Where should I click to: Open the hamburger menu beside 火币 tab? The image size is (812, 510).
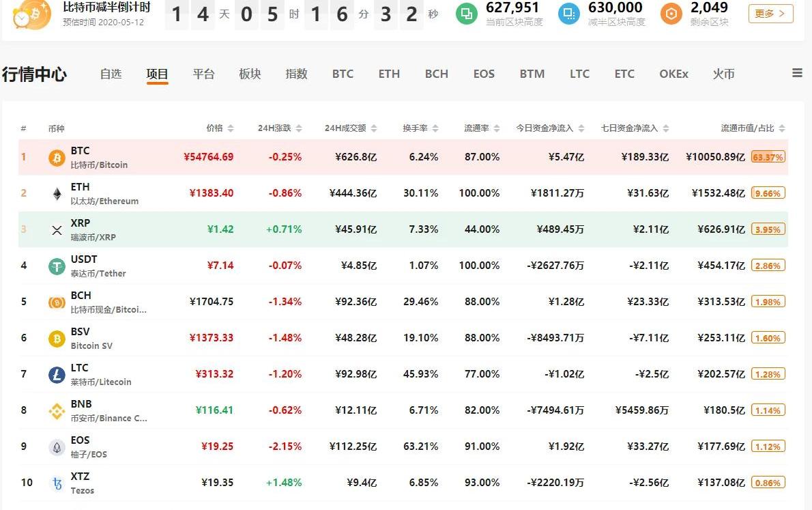[x=797, y=73]
